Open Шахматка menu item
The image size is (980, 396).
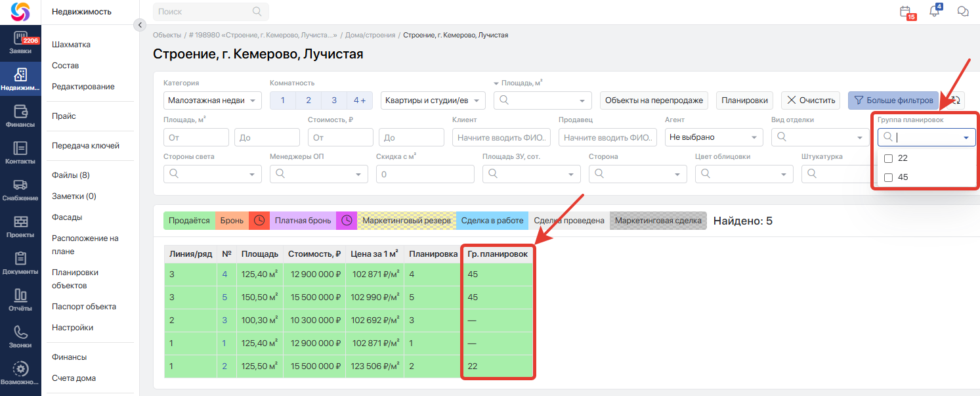click(71, 45)
